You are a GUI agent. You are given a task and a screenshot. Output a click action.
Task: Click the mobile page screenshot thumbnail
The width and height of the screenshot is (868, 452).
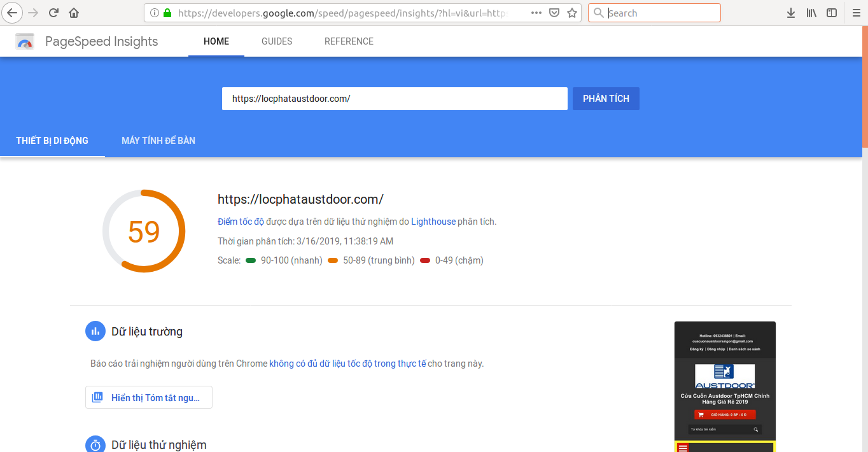pyautogui.click(x=725, y=386)
